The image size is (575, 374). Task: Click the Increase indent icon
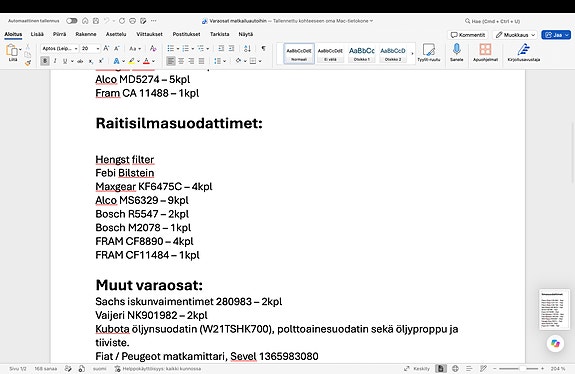click(231, 48)
